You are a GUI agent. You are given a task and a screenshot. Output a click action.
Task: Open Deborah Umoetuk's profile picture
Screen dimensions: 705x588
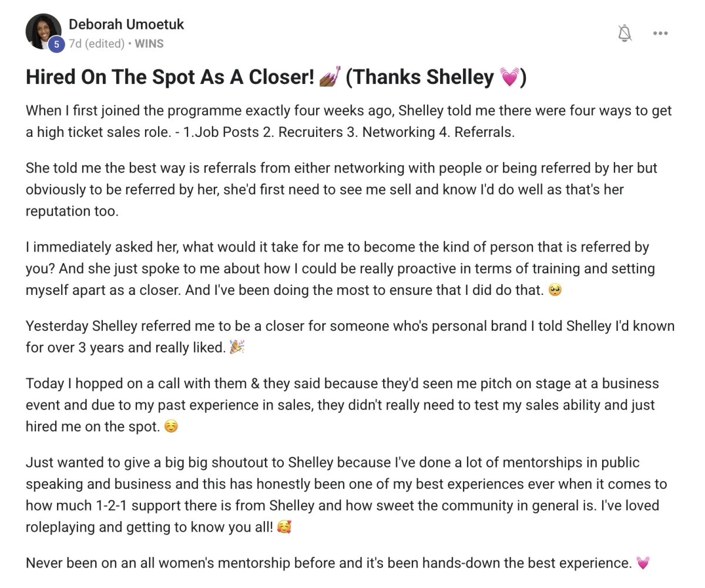(43, 31)
